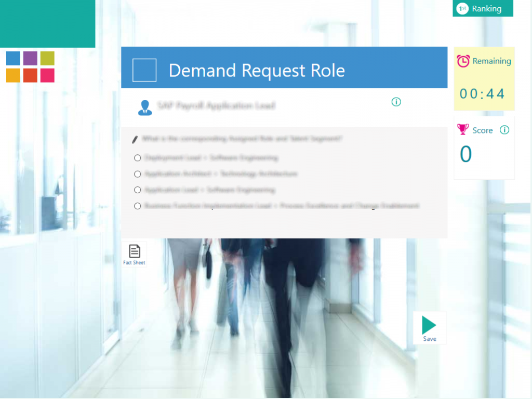Click the 1st place medal in the Ranking banner
Image resolution: width=532 pixels, height=399 pixels.
pyautogui.click(x=462, y=8)
